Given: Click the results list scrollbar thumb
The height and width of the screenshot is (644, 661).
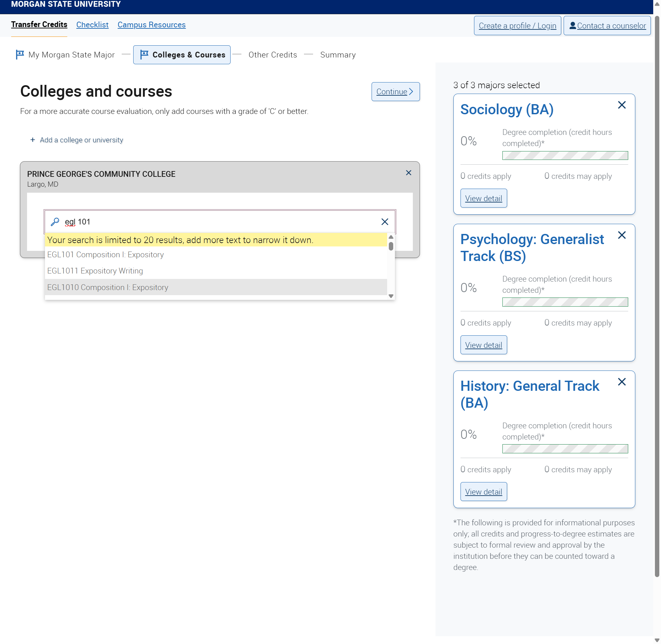Looking at the screenshot, I should pyautogui.click(x=391, y=246).
